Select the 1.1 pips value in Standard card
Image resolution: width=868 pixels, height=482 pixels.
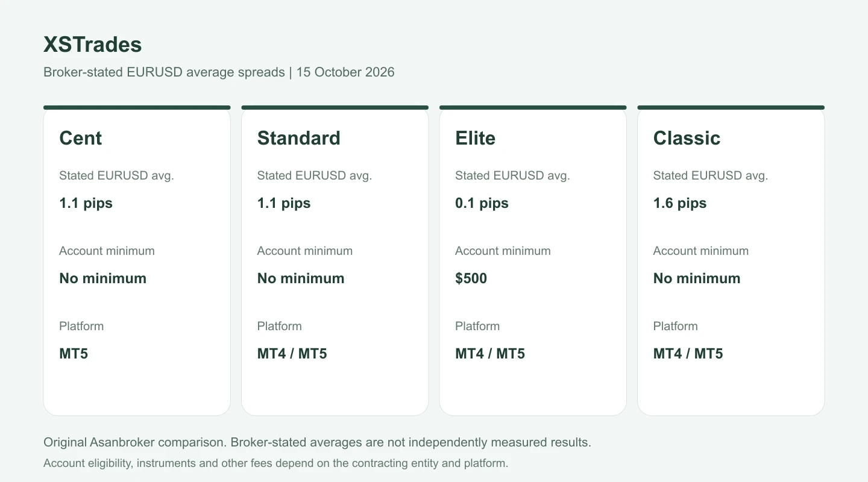(284, 203)
